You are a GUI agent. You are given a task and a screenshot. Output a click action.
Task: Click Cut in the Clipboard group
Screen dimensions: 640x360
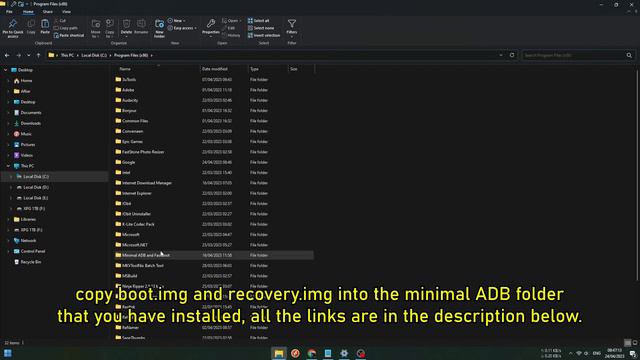pyautogui.click(x=60, y=21)
